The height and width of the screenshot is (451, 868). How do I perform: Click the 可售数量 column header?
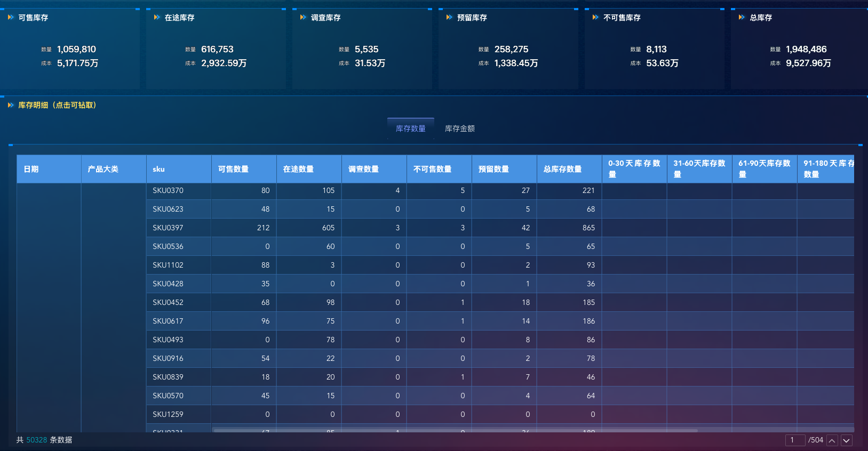click(x=233, y=169)
